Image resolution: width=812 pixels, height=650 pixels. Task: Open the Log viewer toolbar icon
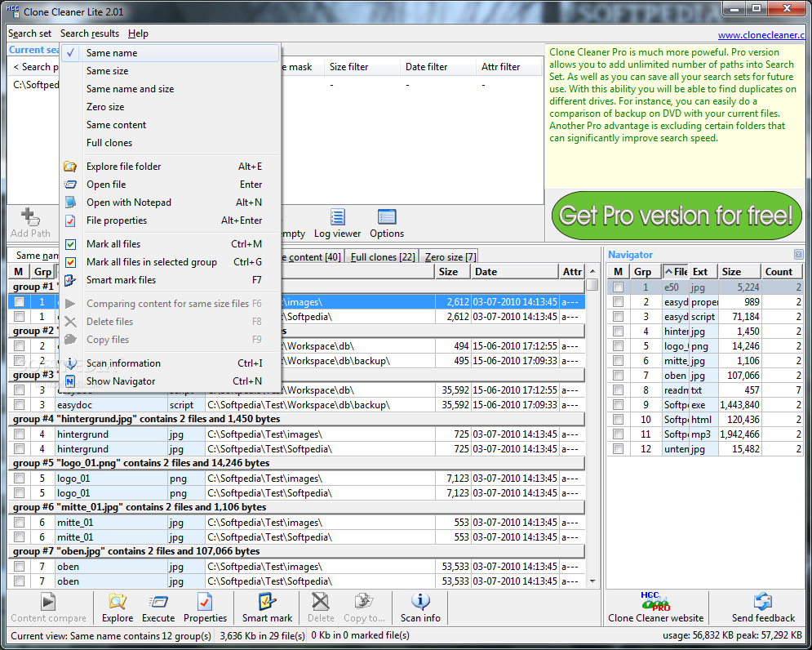click(338, 217)
